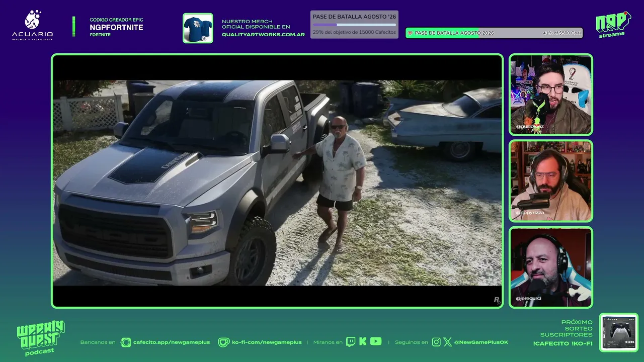Click the cafecito.app/newgameplus link
This screenshot has height=362, width=644.
[172, 342]
